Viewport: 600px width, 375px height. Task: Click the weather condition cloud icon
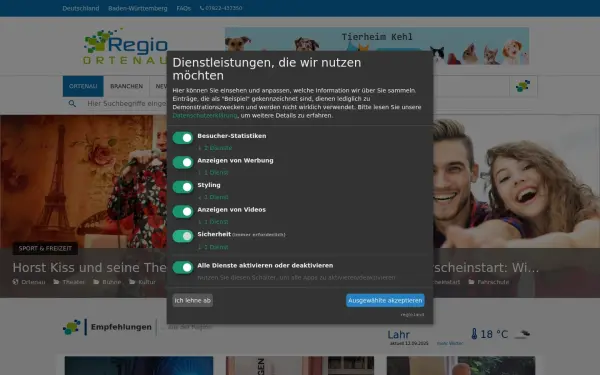coord(522,334)
